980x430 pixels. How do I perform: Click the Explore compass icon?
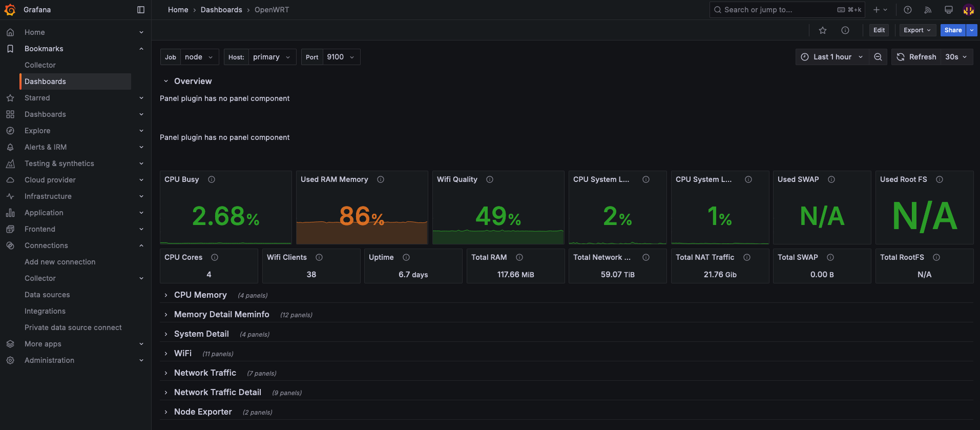[x=10, y=131]
